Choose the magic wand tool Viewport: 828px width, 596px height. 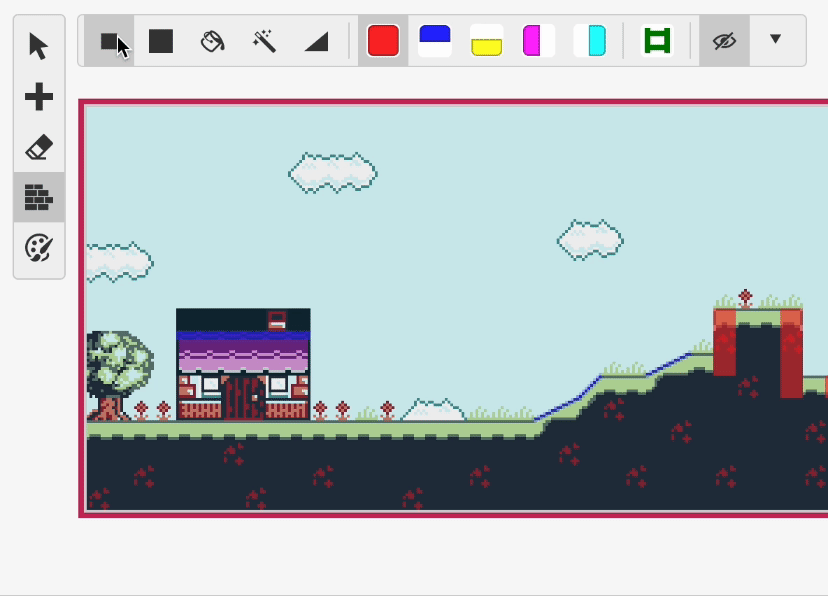[x=264, y=41]
